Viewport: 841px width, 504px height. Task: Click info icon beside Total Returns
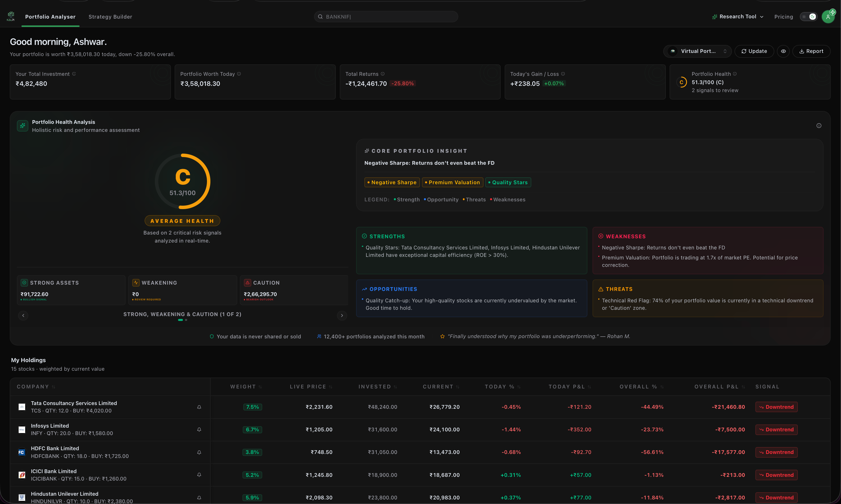(x=383, y=74)
